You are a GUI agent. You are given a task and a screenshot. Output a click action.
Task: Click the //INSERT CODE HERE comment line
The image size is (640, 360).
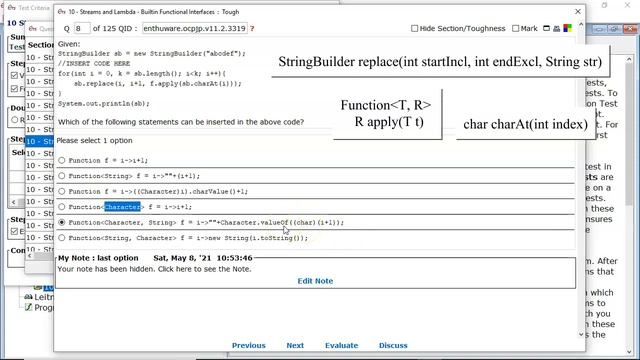[x=94, y=63]
